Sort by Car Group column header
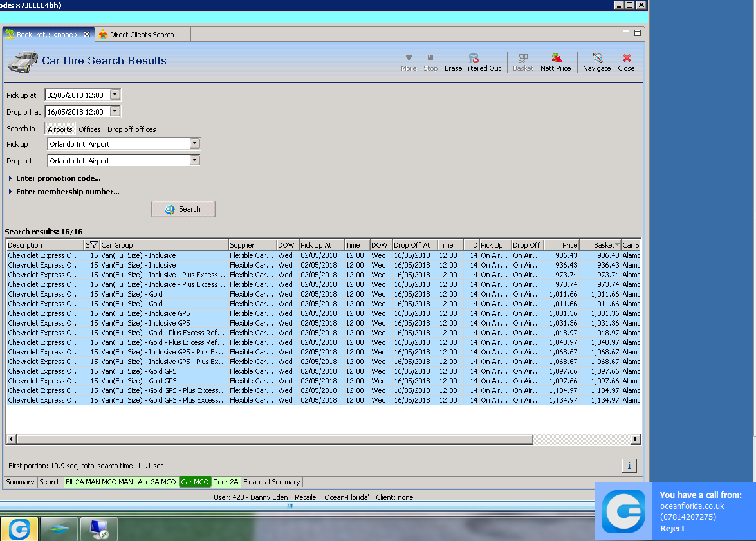This screenshot has width=756, height=541. pos(164,245)
